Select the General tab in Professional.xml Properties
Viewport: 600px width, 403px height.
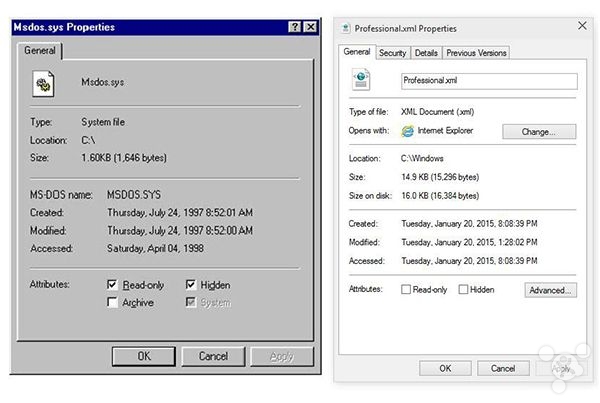point(357,52)
